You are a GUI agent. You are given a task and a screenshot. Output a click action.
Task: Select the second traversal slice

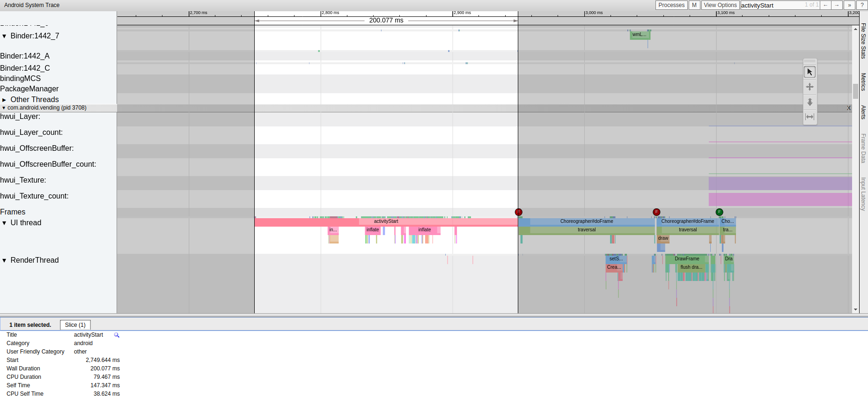click(x=688, y=230)
